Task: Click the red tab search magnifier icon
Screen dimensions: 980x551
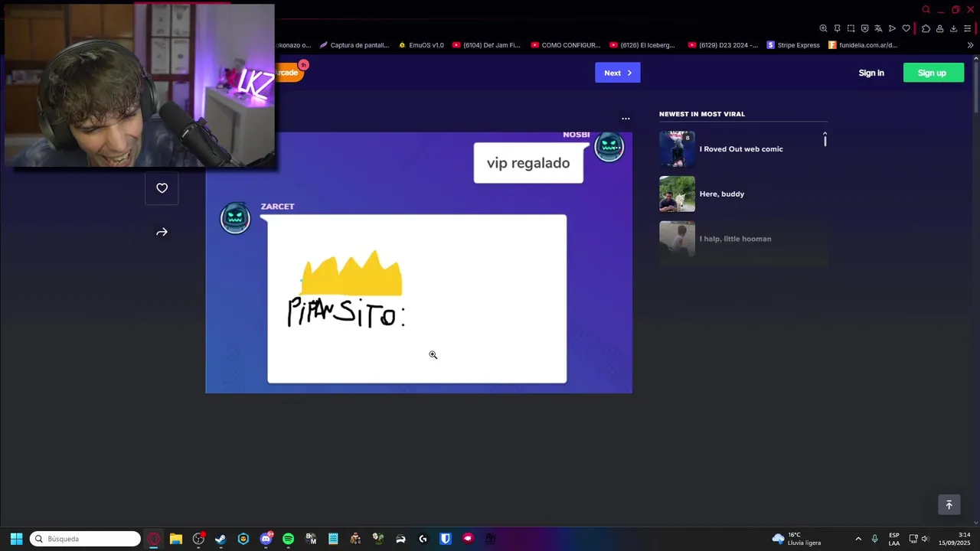Action: 926,10
